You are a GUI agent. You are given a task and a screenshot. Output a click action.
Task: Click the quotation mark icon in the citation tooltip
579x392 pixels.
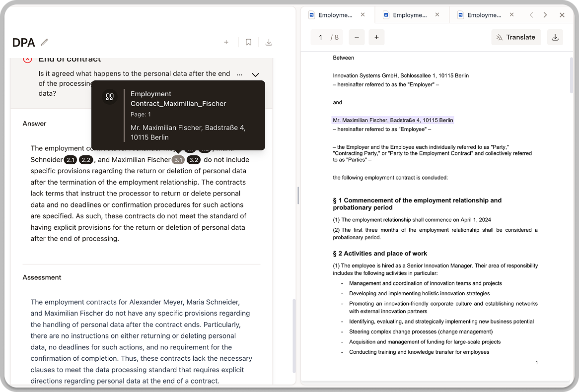[x=109, y=96]
